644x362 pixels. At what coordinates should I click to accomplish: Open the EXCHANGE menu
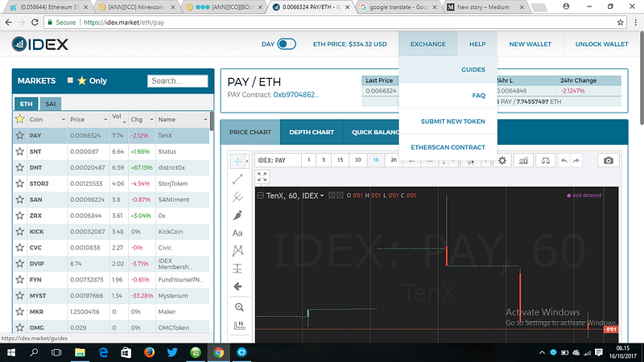[428, 44]
